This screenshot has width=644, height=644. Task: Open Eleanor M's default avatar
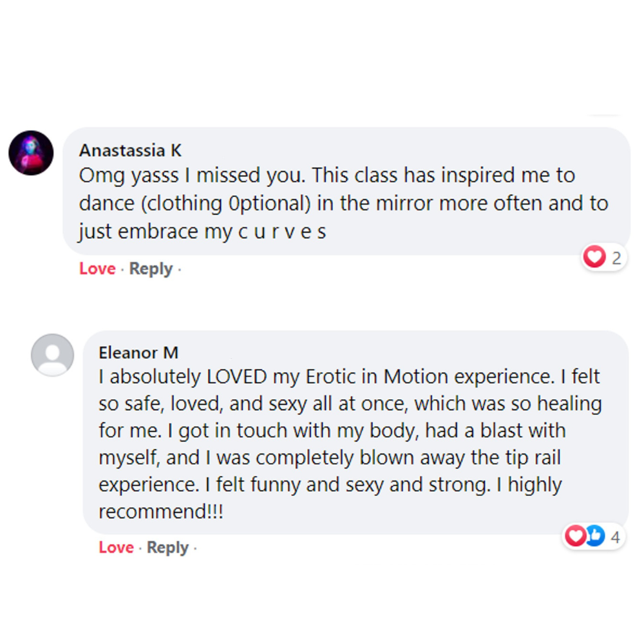pos(52,355)
